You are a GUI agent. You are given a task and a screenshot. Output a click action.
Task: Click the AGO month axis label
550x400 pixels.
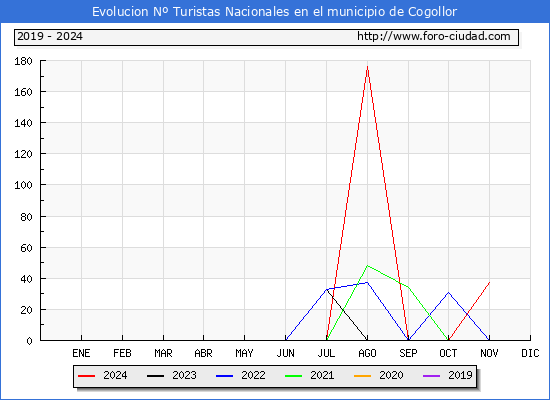[367, 353]
